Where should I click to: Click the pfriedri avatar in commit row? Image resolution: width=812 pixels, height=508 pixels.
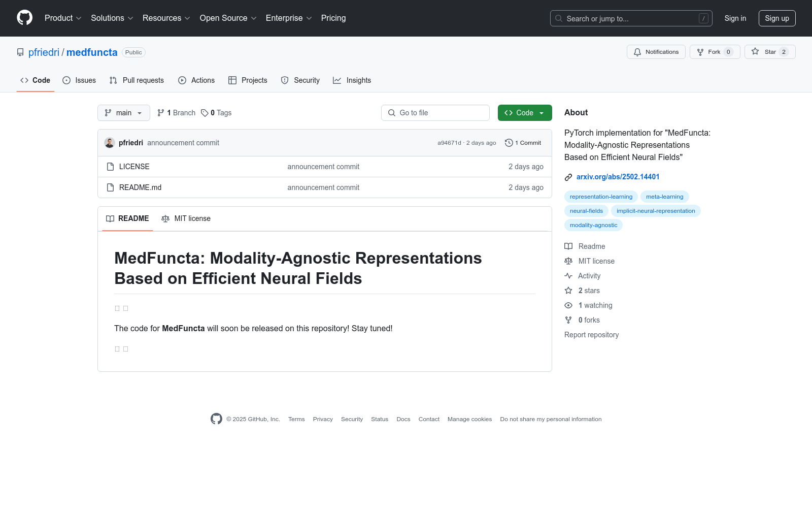coord(110,143)
